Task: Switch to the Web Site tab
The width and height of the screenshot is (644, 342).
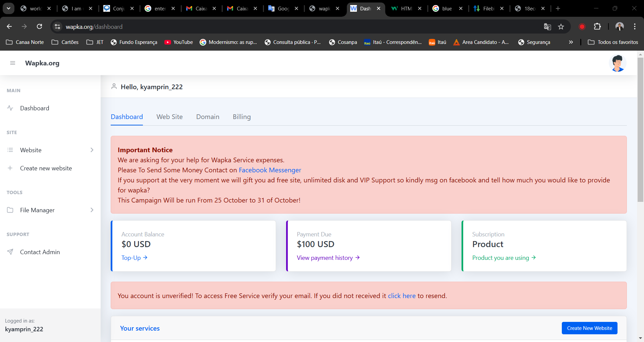Action: [x=169, y=117]
